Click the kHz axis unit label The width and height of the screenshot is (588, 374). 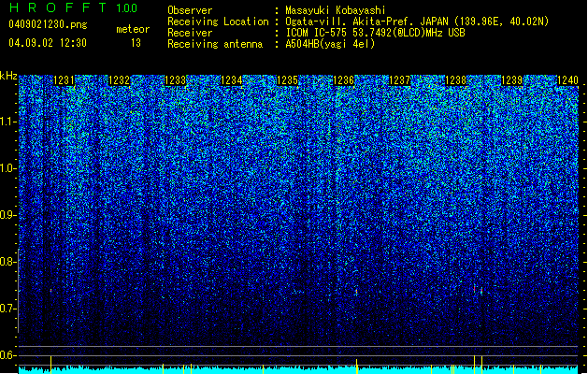click(x=8, y=76)
